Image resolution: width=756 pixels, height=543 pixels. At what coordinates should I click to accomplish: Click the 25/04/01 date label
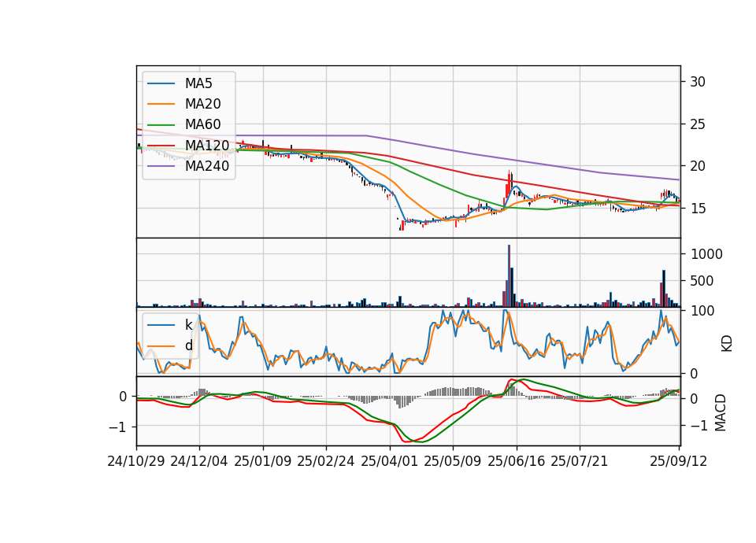[390, 461]
